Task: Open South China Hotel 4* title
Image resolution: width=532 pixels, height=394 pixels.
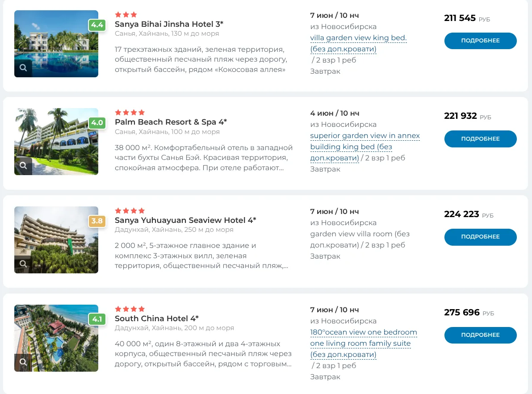Action: coord(156,319)
